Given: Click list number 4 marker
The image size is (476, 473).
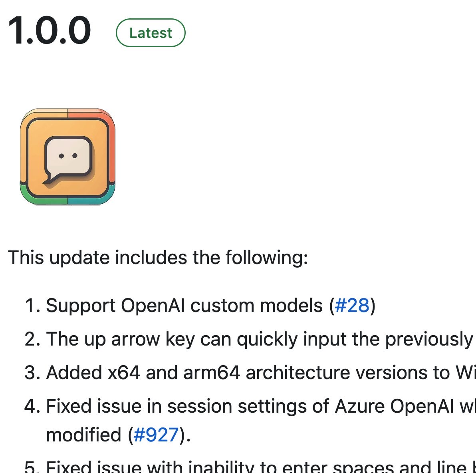Looking at the screenshot, I should coord(32,406).
